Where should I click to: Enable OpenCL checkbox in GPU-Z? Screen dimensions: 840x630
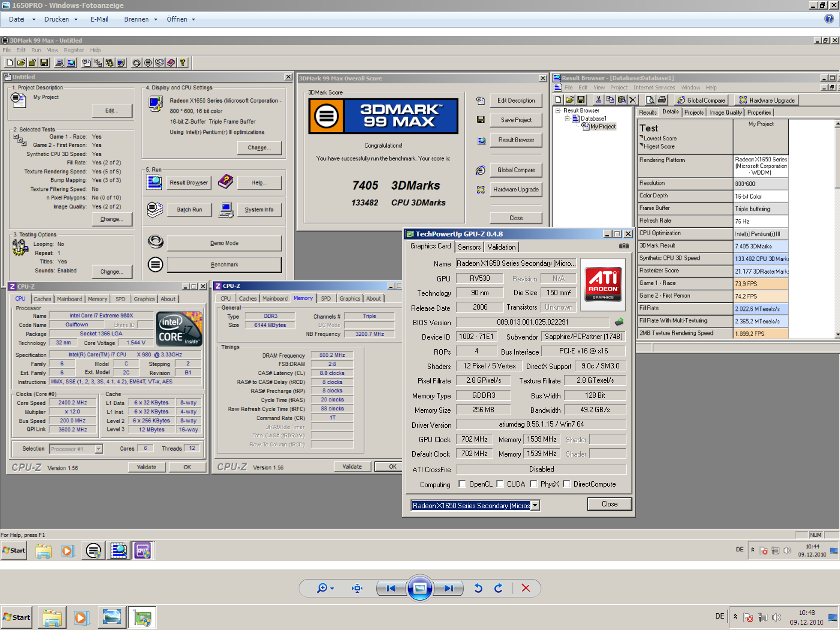(462, 484)
